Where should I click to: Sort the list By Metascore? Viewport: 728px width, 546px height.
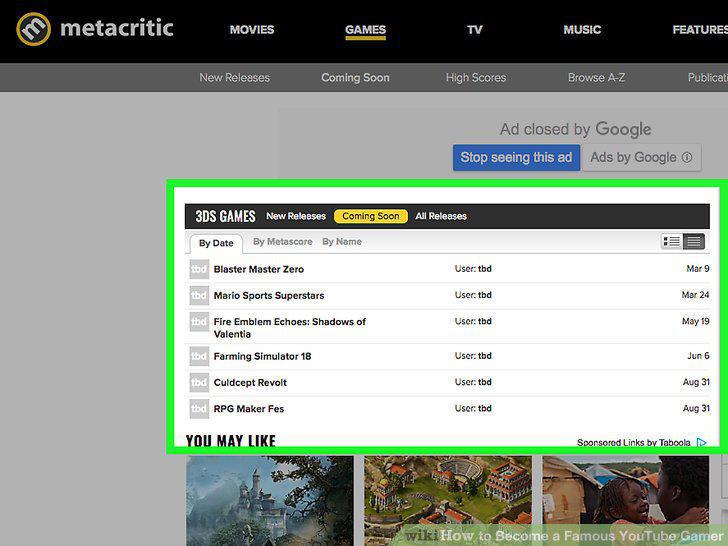282,241
